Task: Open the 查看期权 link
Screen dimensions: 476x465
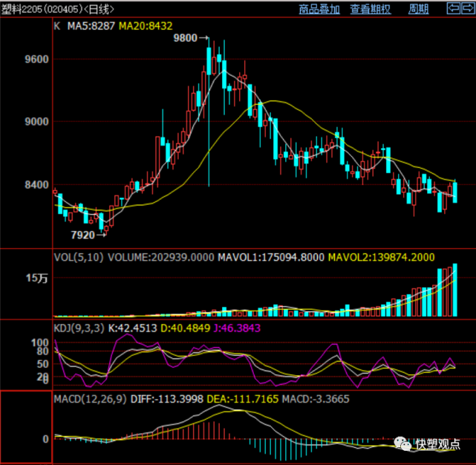Action: (371, 9)
